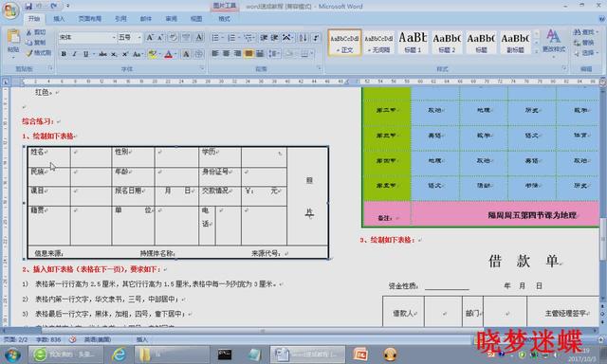607x364 pixels.
Task: Open numbered list dropdown
Action: [x=239, y=38]
